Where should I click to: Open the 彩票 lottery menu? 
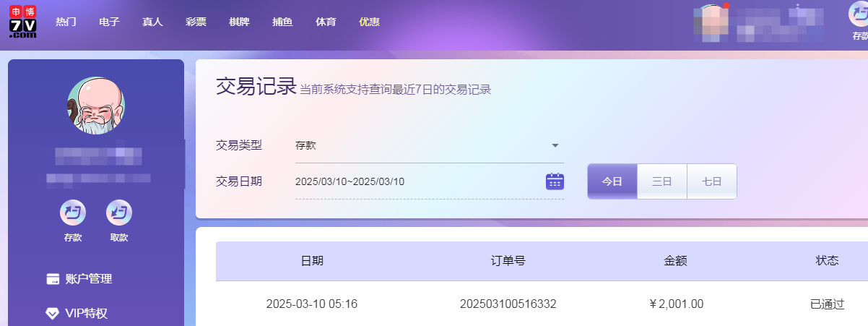[x=196, y=22]
